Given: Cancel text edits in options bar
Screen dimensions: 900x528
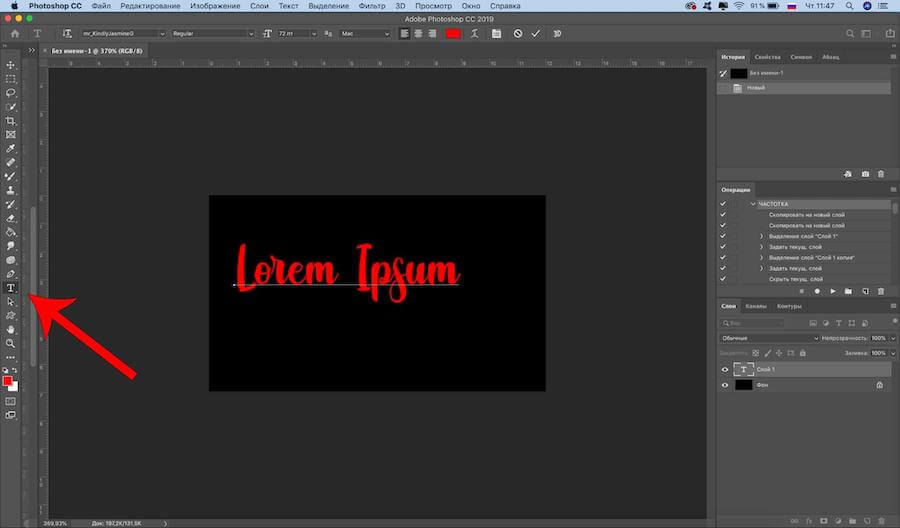Looking at the screenshot, I should 517,33.
